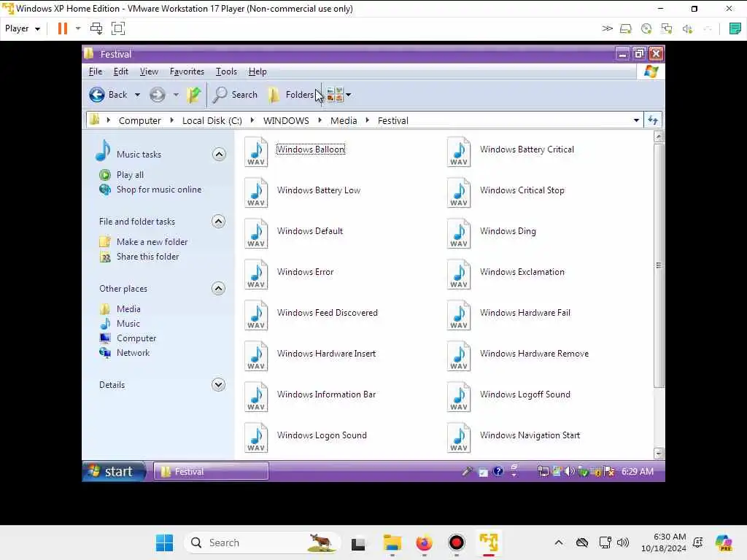Screen dimensions: 747x560
Task: Click VMware pause virtual machine button
Action: click(63, 28)
